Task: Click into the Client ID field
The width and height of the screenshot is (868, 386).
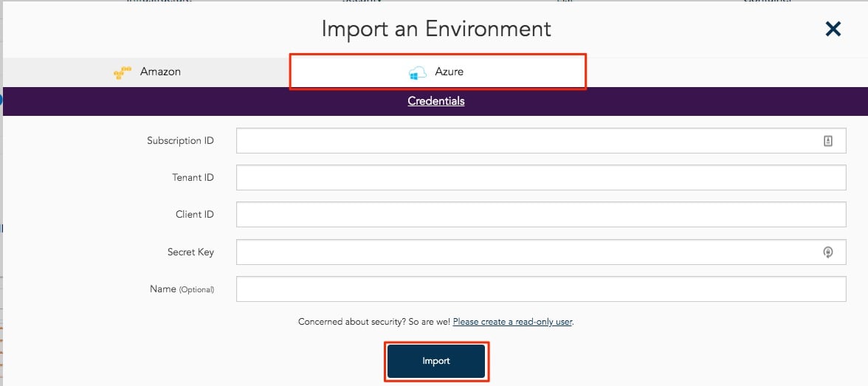Action: pyautogui.click(x=541, y=214)
